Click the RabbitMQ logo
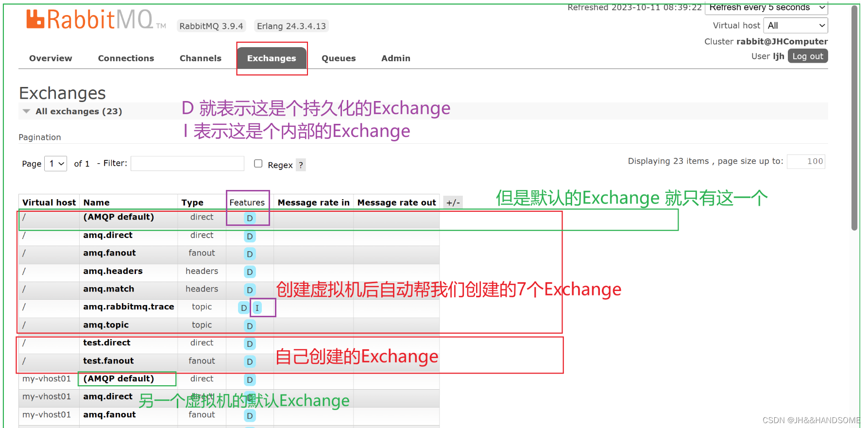This screenshot has height=428, width=868. coord(96,20)
